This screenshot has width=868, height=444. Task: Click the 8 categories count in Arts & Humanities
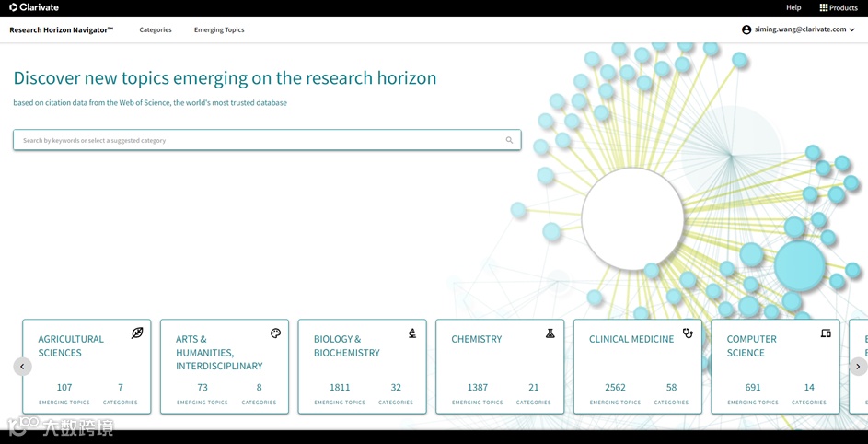(x=259, y=388)
